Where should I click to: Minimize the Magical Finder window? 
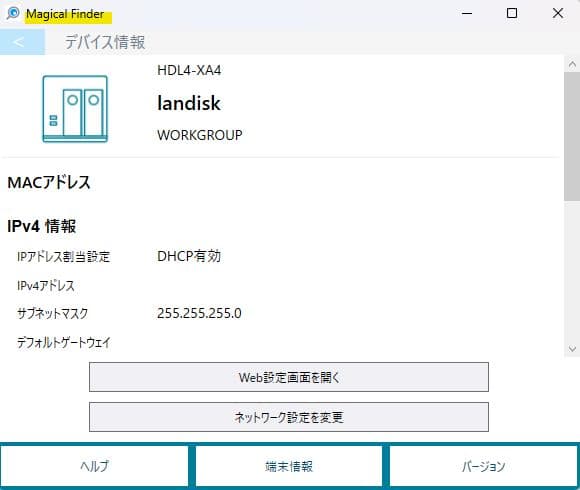[467, 13]
